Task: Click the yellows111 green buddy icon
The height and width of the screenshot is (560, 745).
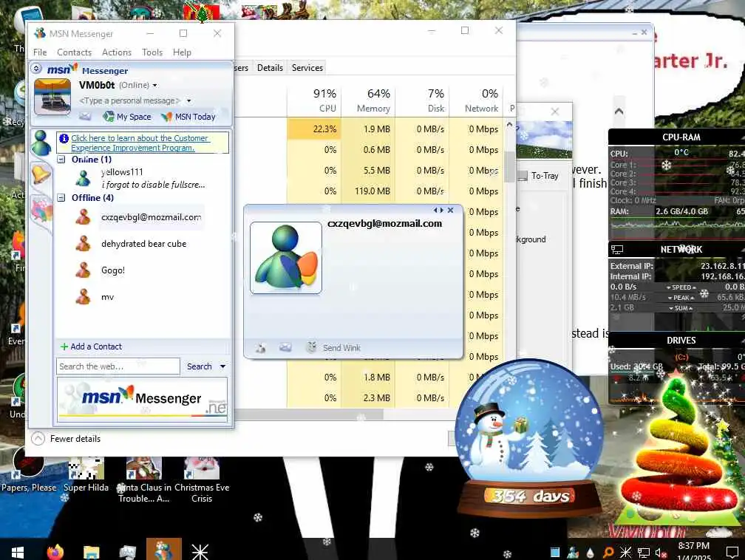Action: click(83, 179)
